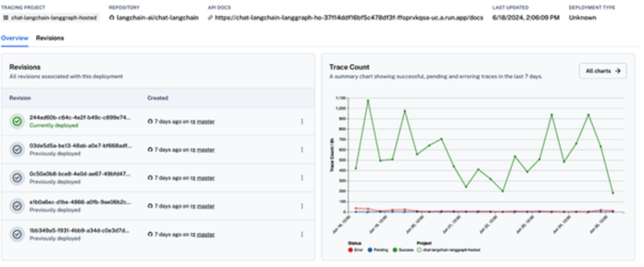Click the GitHub icon in revision 1bb349a5 row

(150, 234)
